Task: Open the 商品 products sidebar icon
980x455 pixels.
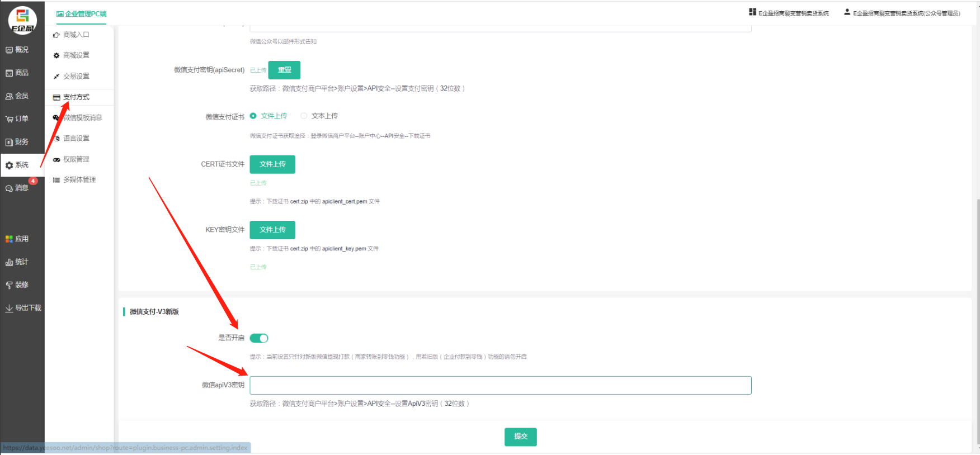Action: click(10, 73)
